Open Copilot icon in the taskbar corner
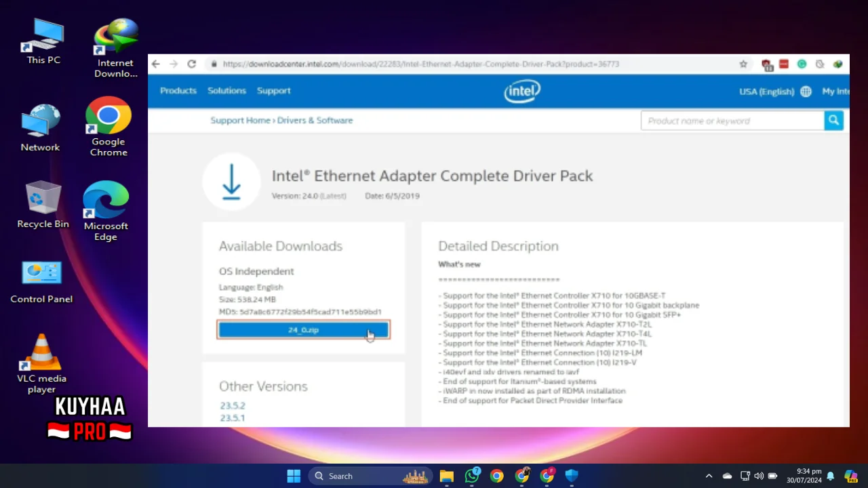Image resolution: width=868 pixels, height=488 pixels. pos(851,476)
